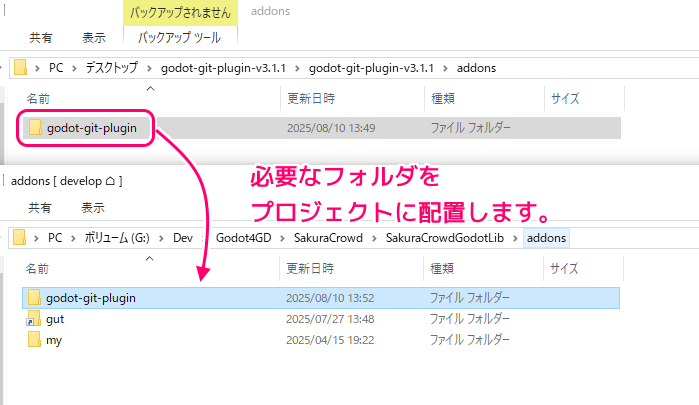Open the 共有 tab in the upper window
The image size is (699, 405).
tap(41, 37)
